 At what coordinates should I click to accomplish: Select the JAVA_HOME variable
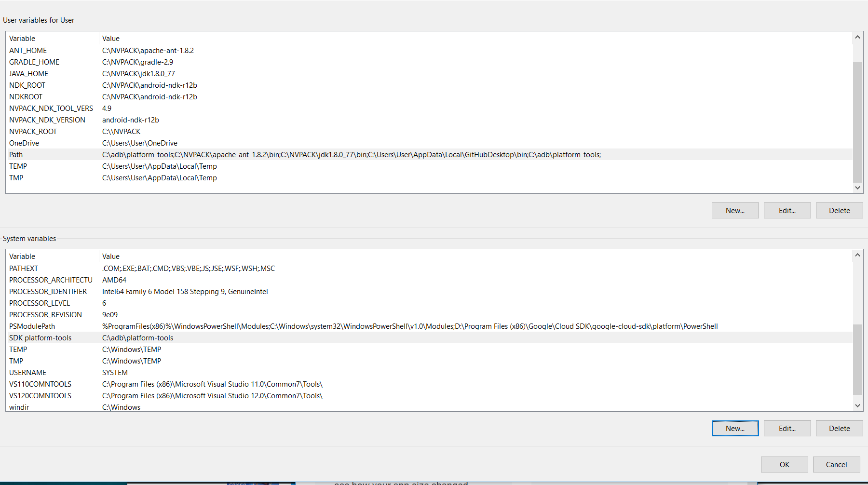pyautogui.click(x=193, y=73)
